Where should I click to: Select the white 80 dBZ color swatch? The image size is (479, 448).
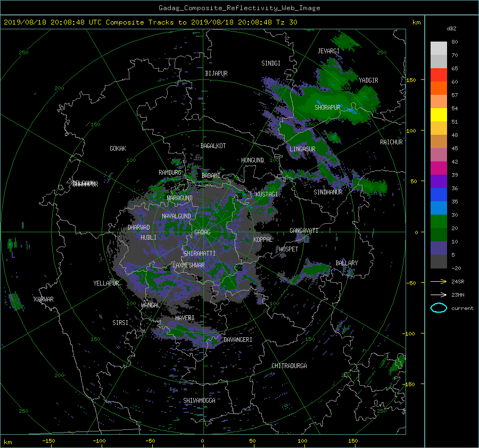pyautogui.click(x=439, y=48)
